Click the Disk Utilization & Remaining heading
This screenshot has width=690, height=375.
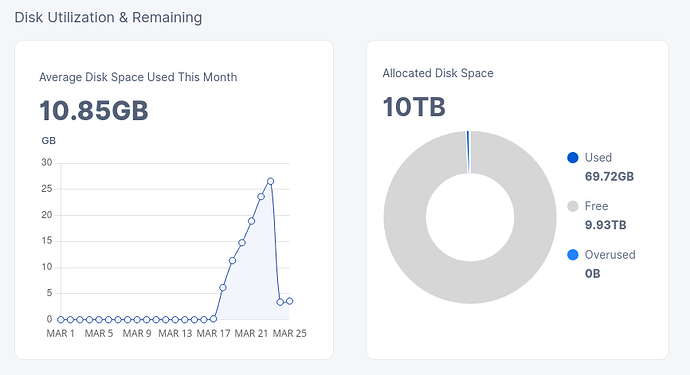108,17
